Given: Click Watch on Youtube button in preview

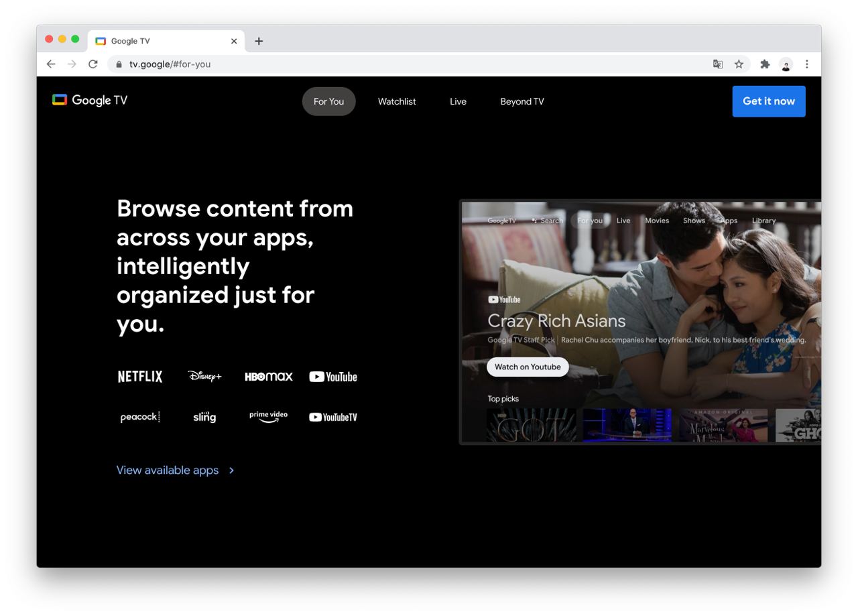Looking at the screenshot, I should coord(528,367).
